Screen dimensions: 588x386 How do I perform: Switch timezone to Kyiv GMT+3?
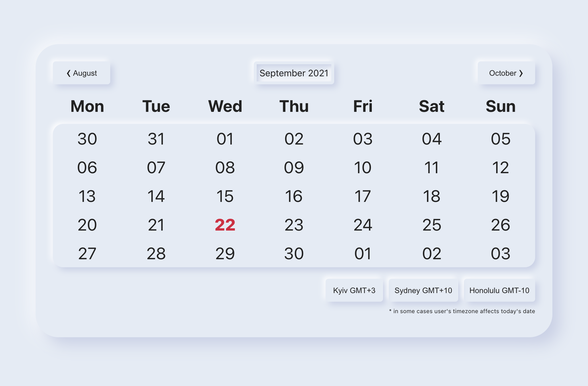[x=354, y=290]
